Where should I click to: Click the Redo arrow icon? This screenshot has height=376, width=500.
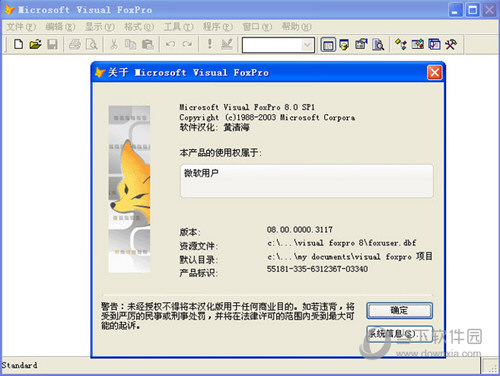[x=187, y=44]
